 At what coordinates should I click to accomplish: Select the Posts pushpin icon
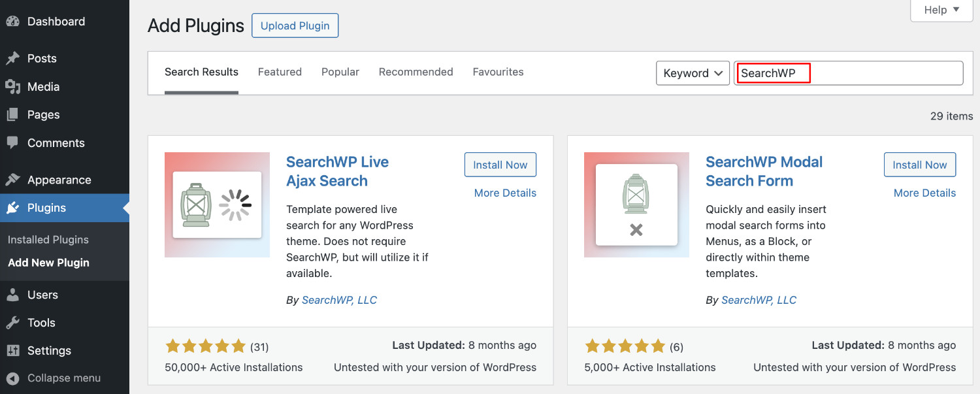coord(14,58)
